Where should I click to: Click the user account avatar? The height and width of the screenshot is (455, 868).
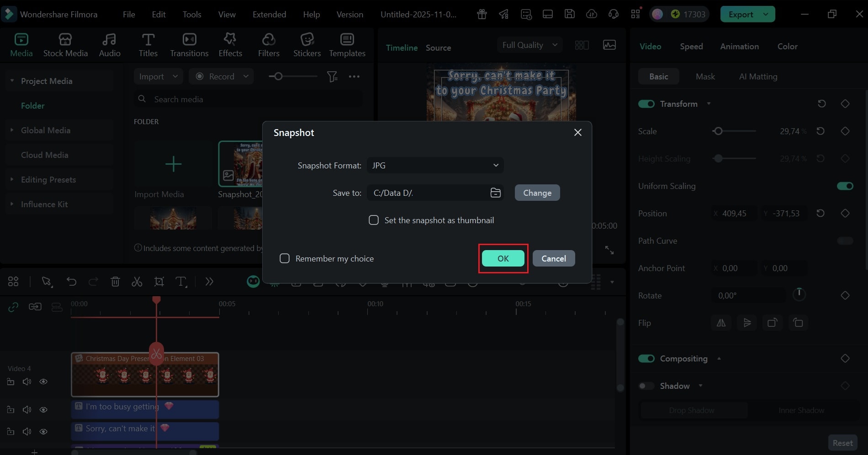tap(657, 14)
